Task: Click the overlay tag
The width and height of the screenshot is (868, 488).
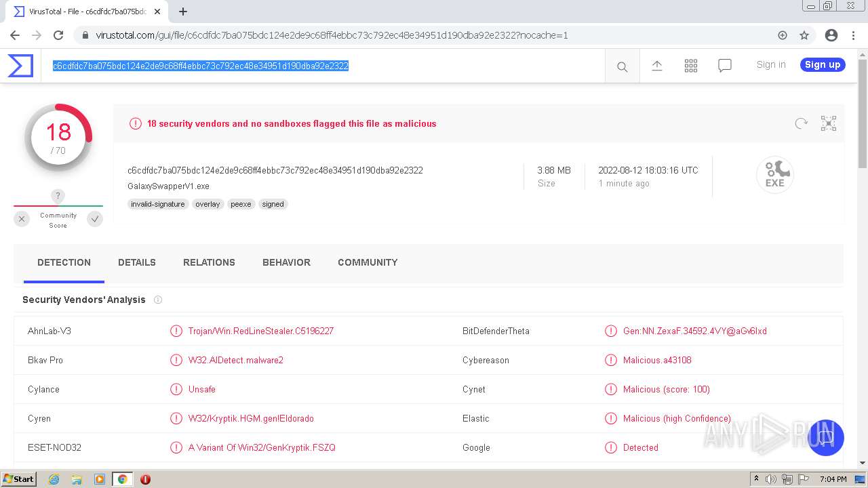Action: point(208,204)
